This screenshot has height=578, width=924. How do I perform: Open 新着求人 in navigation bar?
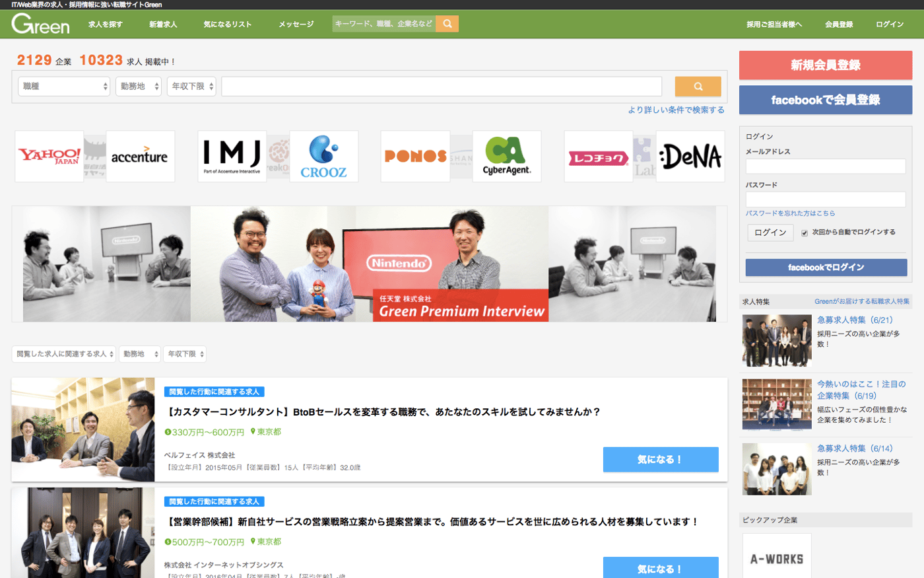163,24
